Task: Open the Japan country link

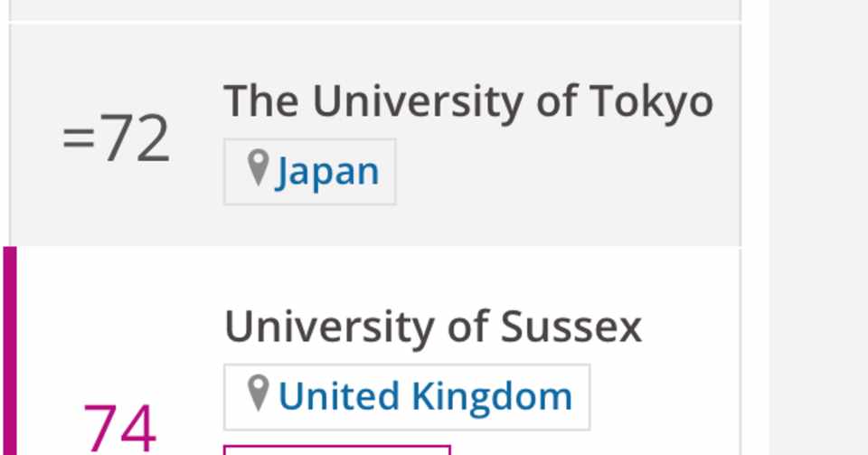Action: (327, 172)
